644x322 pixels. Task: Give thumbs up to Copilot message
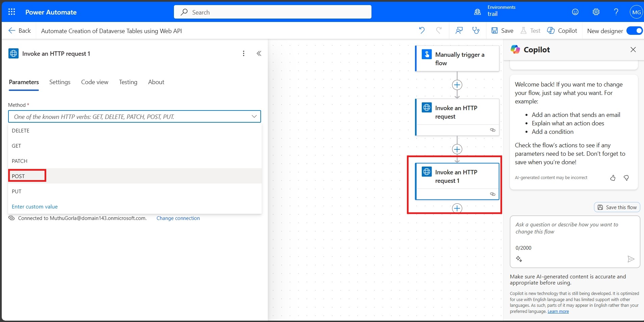tap(613, 178)
